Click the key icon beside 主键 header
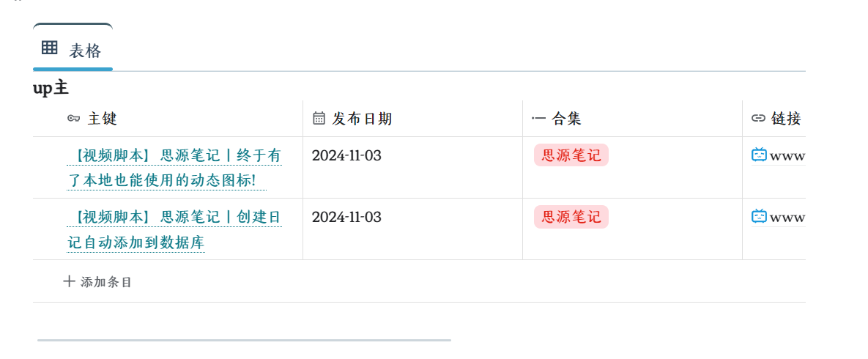Viewport: 868px width, 359px height. pos(73,119)
